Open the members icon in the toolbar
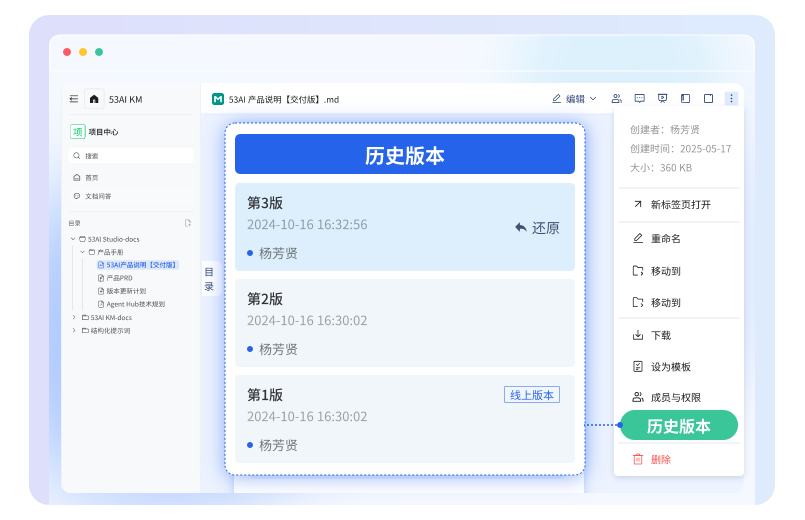The width and height of the screenshot is (805, 520). [617, 99]
